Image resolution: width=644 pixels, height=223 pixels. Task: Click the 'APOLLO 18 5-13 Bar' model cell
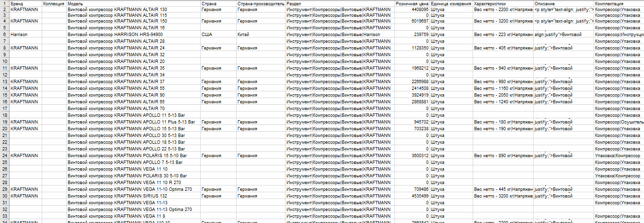pyautogui.click(x=133, y=142)
